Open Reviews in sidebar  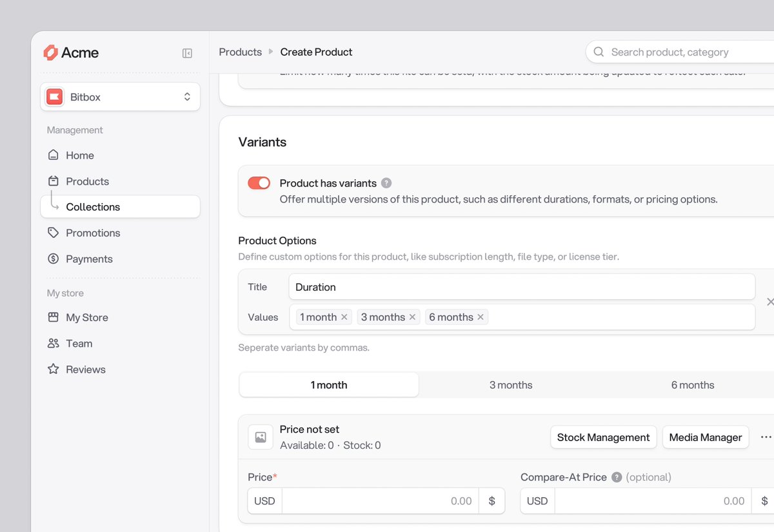coord(120,369)
